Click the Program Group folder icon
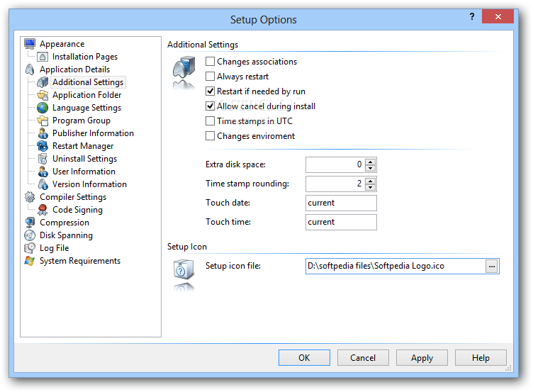 43,121
